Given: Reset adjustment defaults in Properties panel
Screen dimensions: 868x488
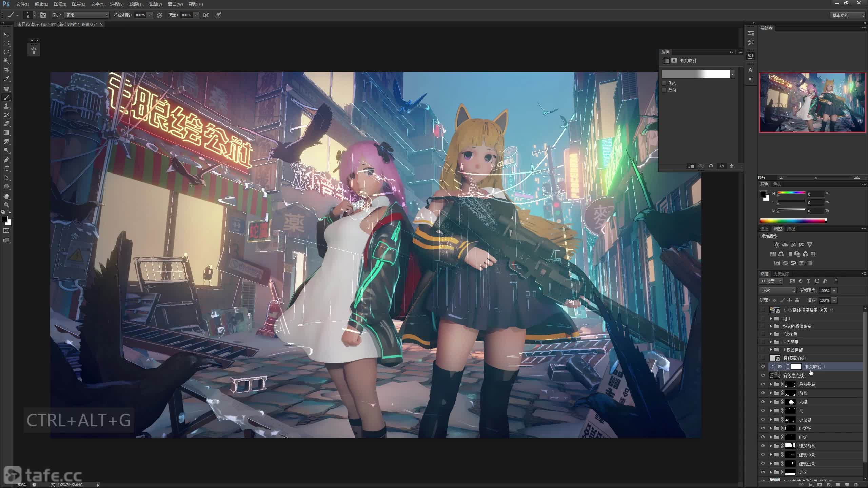Looking at the screenshot, I should point(711,166).
